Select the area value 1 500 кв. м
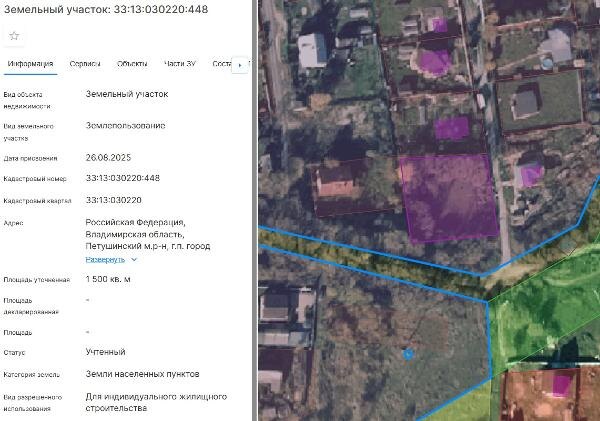 [x=108, y=279]
